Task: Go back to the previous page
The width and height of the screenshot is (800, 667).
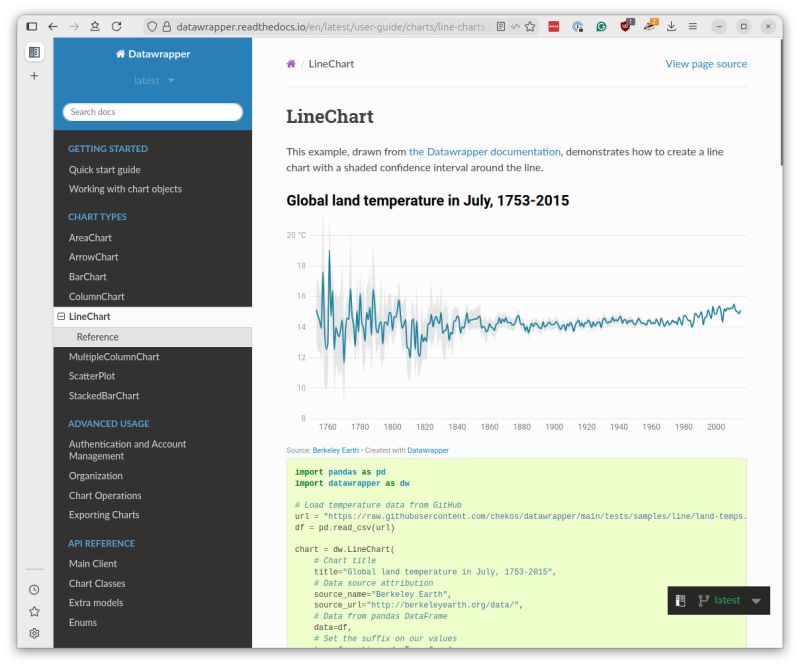Action: (x=53, y=26)
